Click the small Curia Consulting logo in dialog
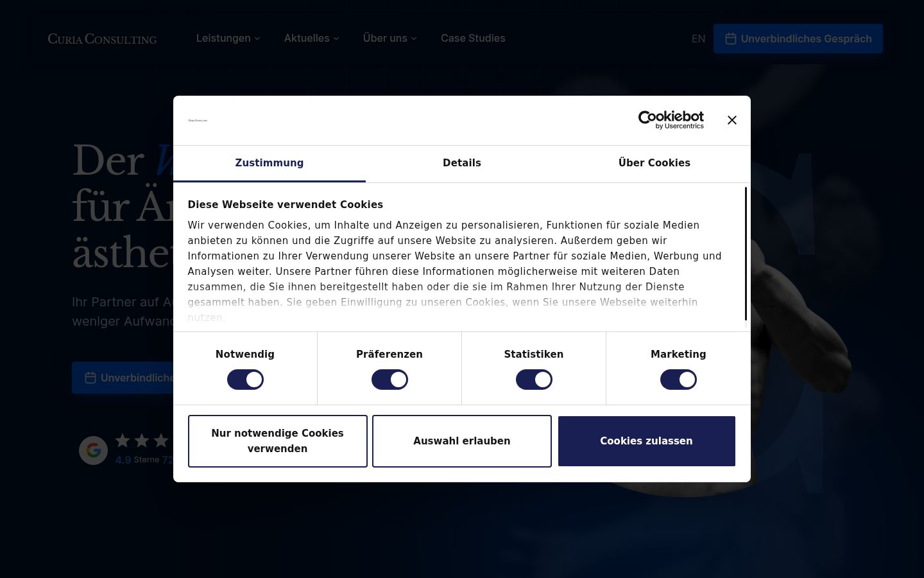Image resolution: width=924 pixels, height=578 pixels. (198, 120)
